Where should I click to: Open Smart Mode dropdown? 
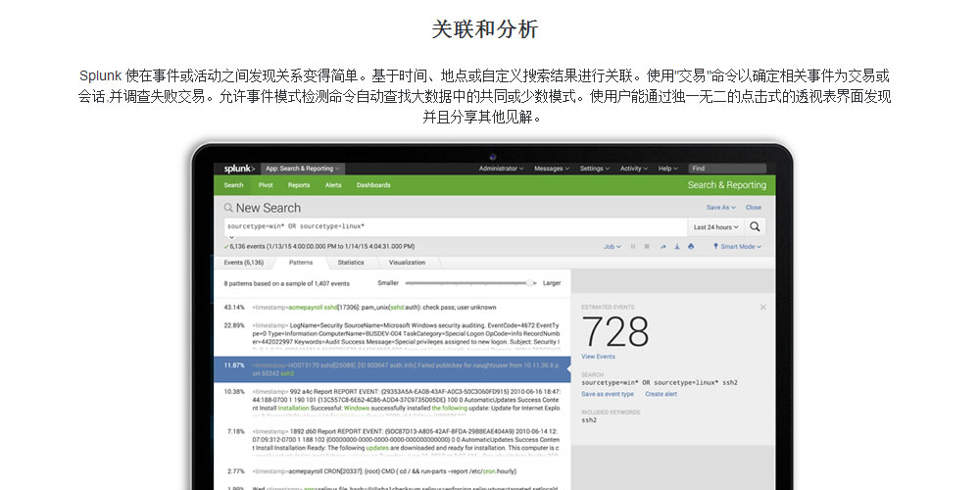point(738,247)
